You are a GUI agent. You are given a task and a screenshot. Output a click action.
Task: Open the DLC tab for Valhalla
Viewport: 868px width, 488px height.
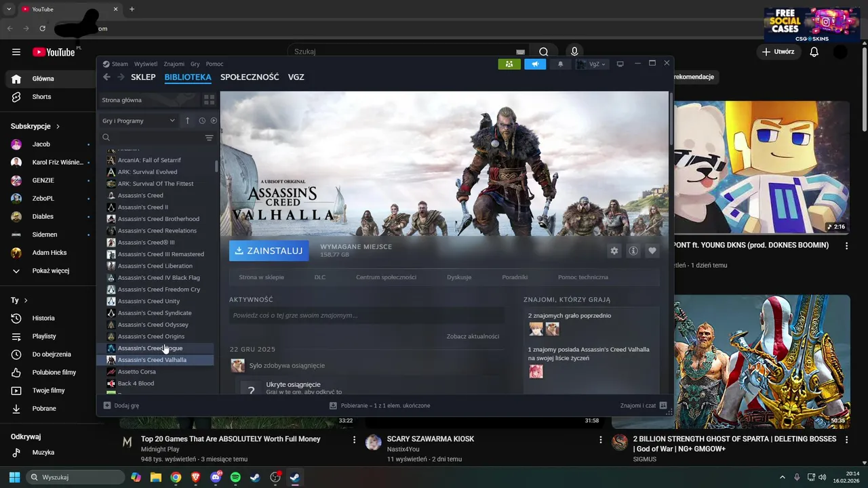pyautogui.click(x=320, y=277)
